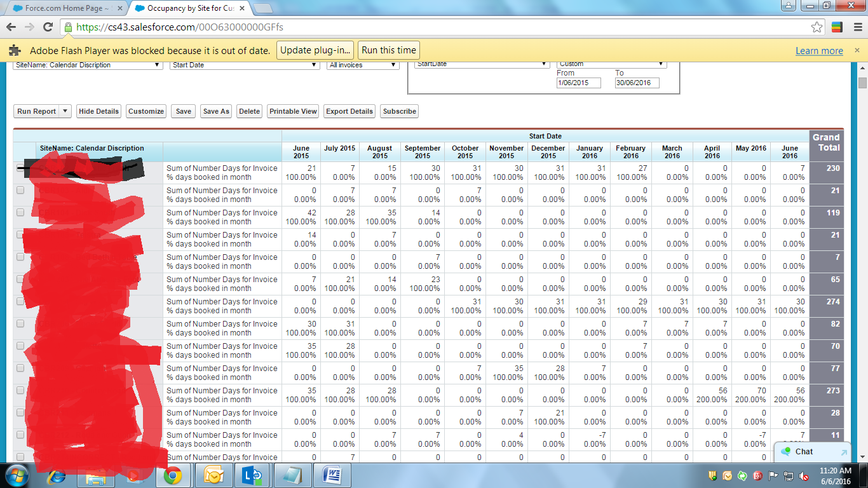Expand the Run Report arrow menu
868x488 pixels.
(x=65, y=111)
